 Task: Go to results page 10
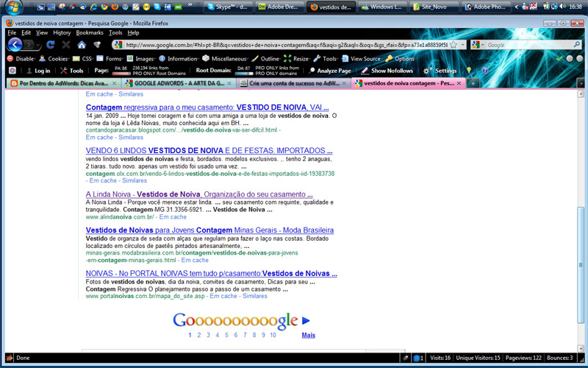[x=273, y=335]
